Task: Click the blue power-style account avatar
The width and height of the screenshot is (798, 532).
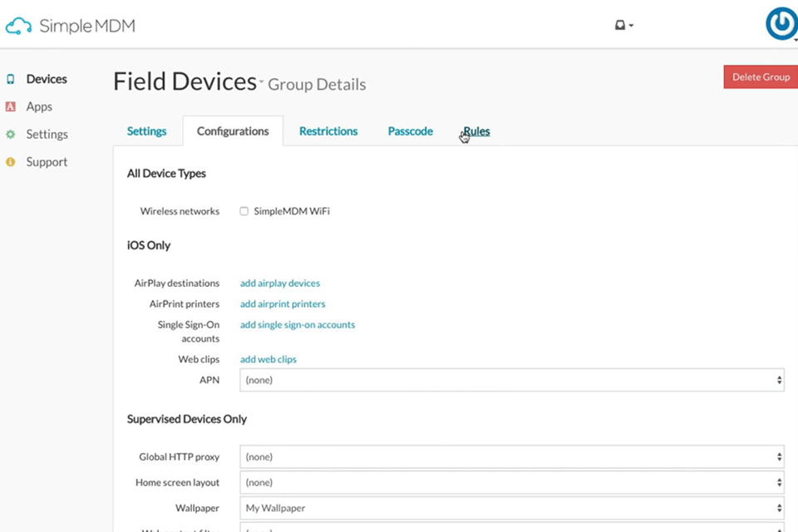Action: click(x=781, y=24)
